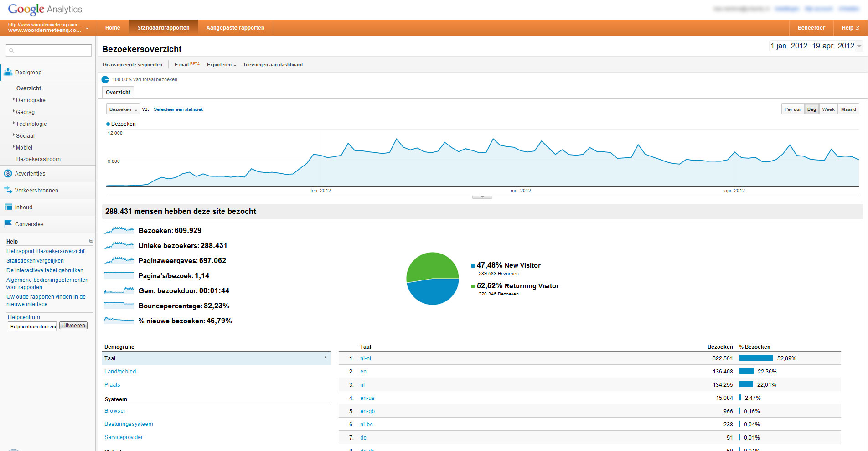Open the Bezoekersstroom sidebar item
Viewport: 868px width, 451px height.
pos(38,159)
